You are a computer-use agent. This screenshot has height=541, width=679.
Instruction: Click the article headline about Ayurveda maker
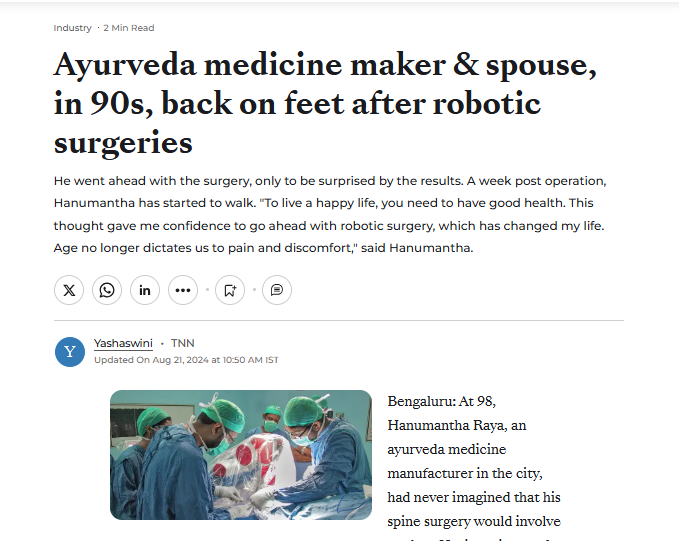325,103
